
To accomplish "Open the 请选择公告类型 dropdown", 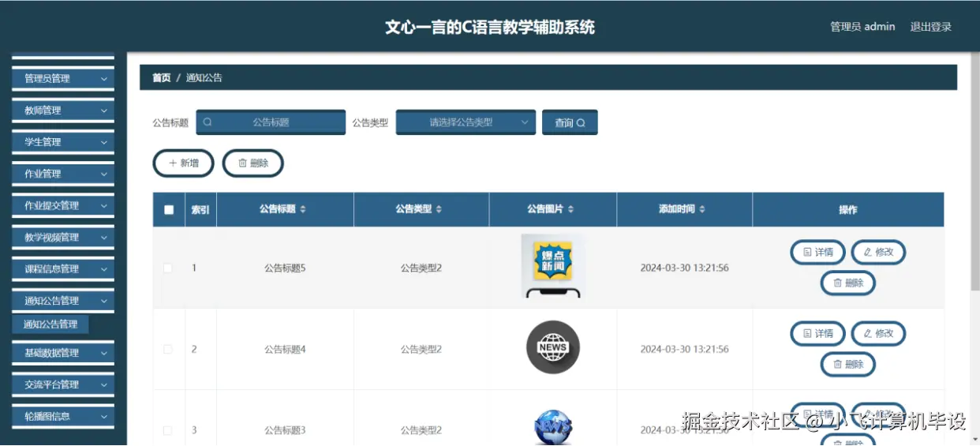I will 466,122.
